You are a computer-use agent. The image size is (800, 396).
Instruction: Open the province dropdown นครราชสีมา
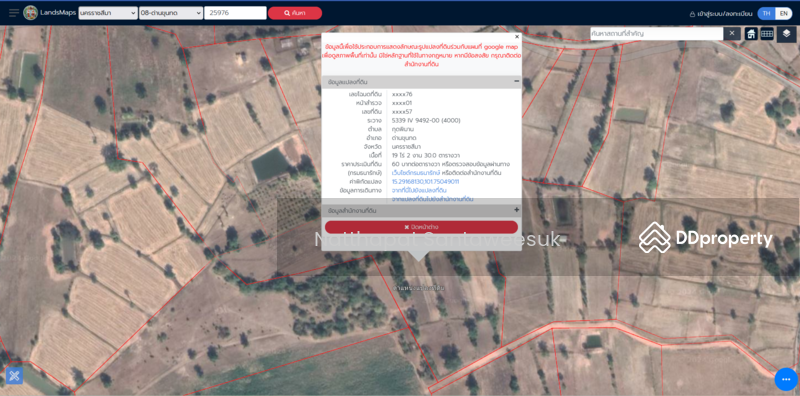[x=108, y=13]
